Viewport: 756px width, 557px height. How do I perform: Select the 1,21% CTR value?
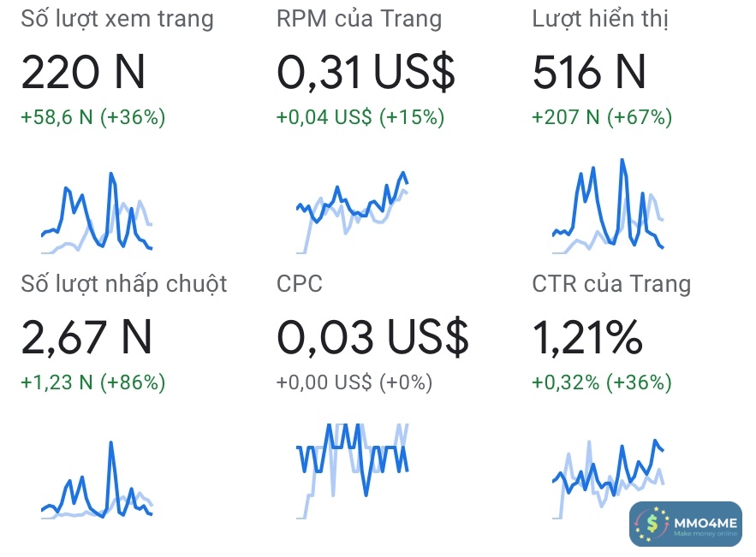click(587, 337)
